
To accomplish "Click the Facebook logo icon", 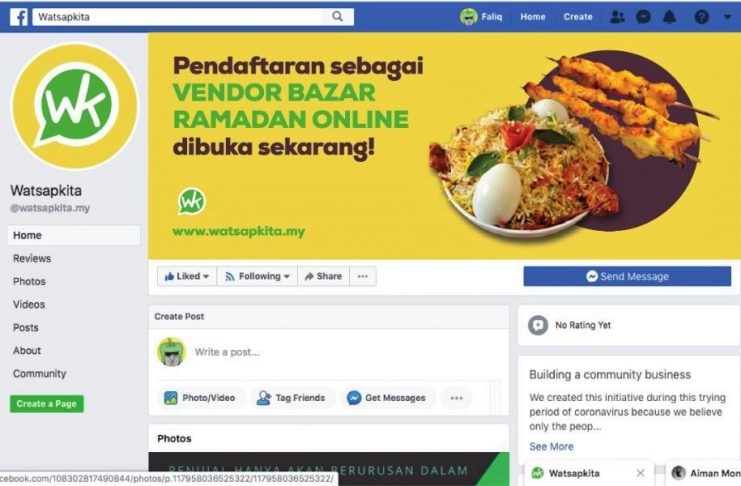I will pos(18,17).
